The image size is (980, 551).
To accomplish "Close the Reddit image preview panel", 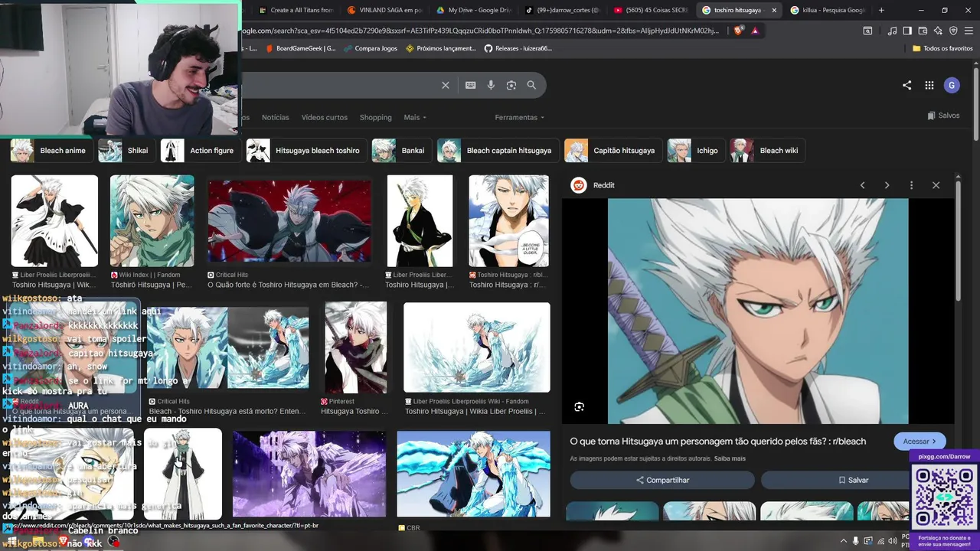I will point(936,185).
